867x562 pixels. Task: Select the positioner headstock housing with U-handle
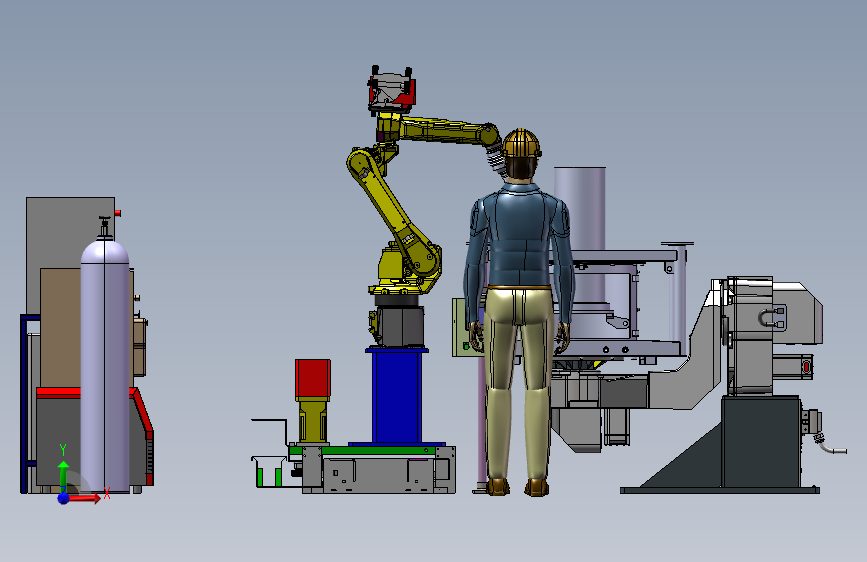[x=751, y=335]
